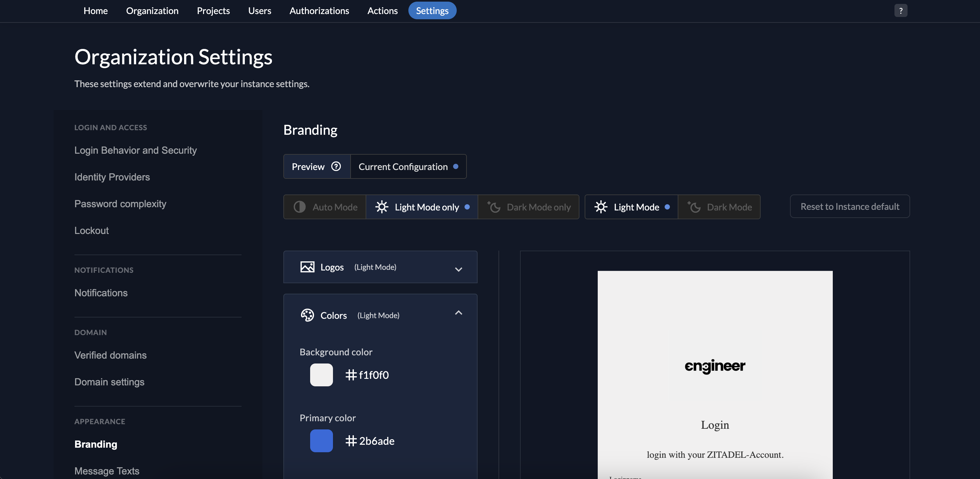Image resolution: width=980 pixels, height=479 pixels.
Task: Open Password complexity settings
Action: (120, 204)
